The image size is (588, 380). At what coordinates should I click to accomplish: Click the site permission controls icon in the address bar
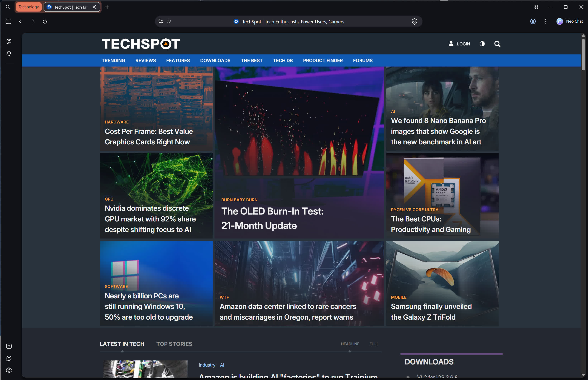click(x=161, y=21)
